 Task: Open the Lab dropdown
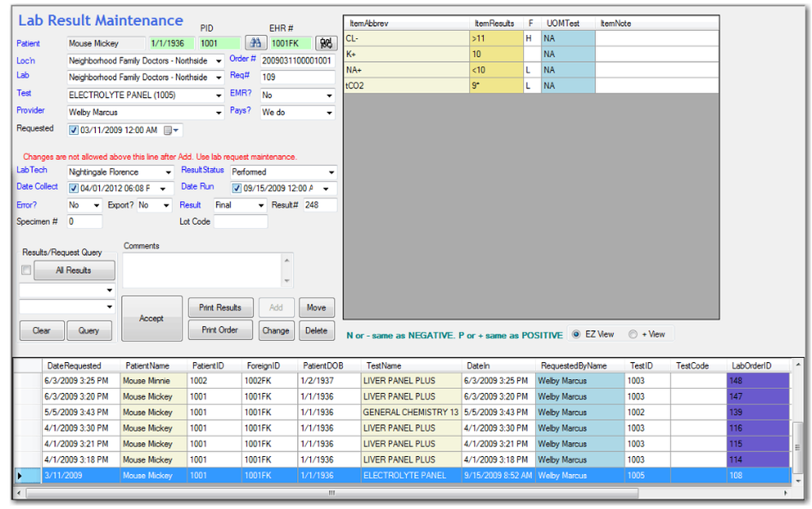point(218,78)
